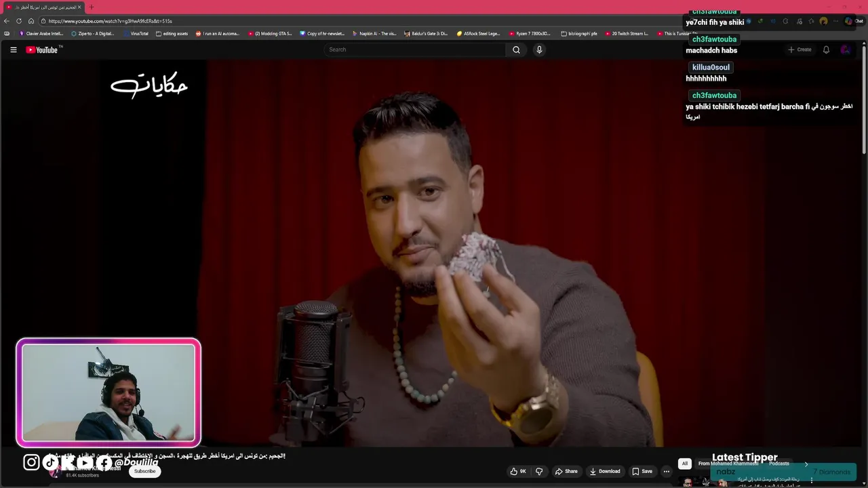
Task: Open the editing assets bookmark folder
Action: click(x=172, y=33)
